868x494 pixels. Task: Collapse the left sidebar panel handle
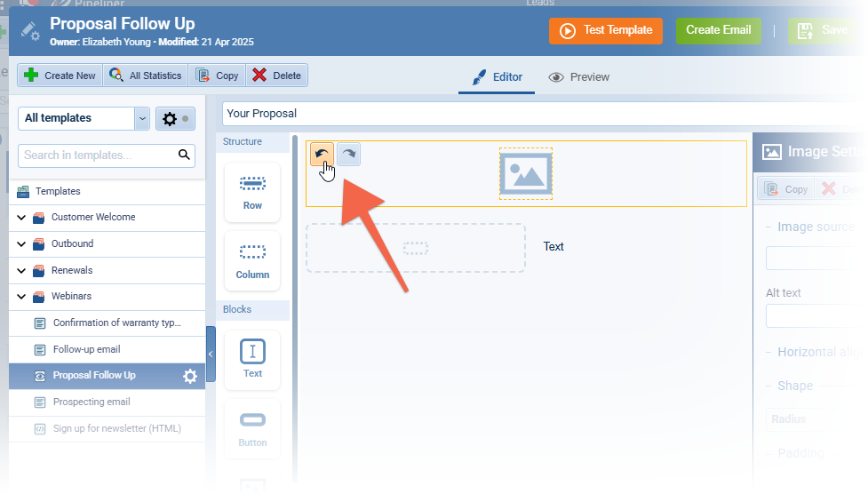point(211,354)
